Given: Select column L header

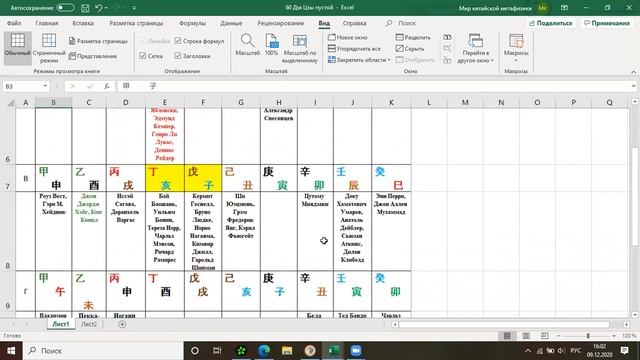Looking at the screenshot, I should point(429,102).
